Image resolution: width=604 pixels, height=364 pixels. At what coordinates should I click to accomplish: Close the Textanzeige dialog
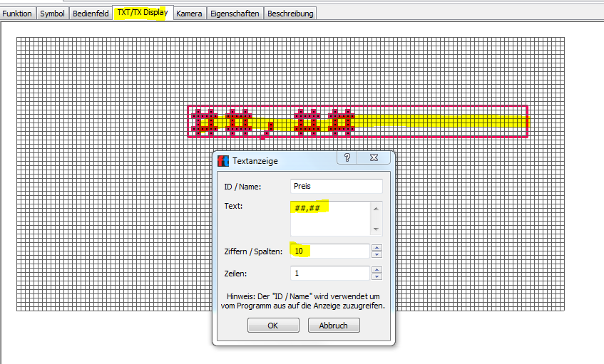point(372,158)
